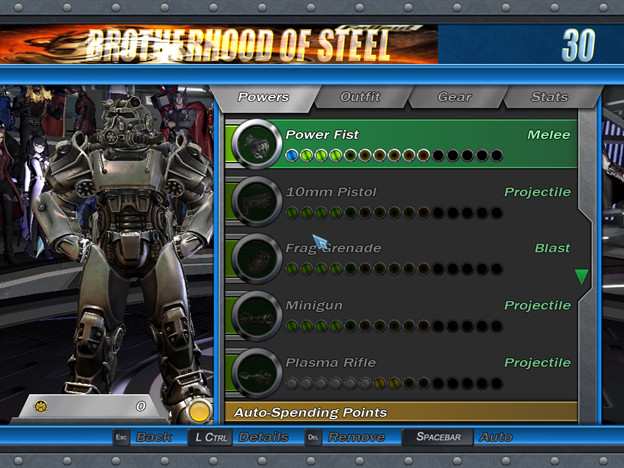This screenshot has height=468, width=624.
Task: Select the Power Fist power icon
Action: coord(256,144)
